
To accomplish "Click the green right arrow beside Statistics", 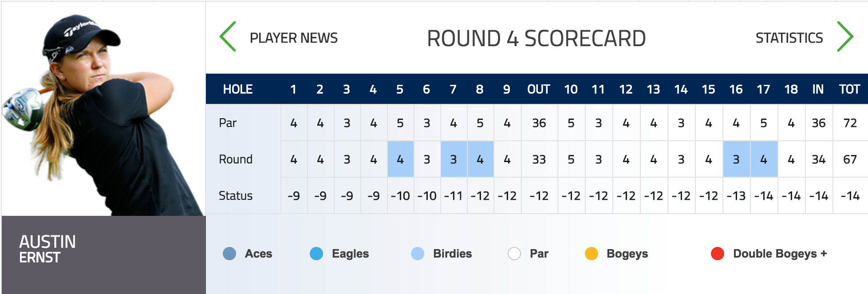I will 845,37.
